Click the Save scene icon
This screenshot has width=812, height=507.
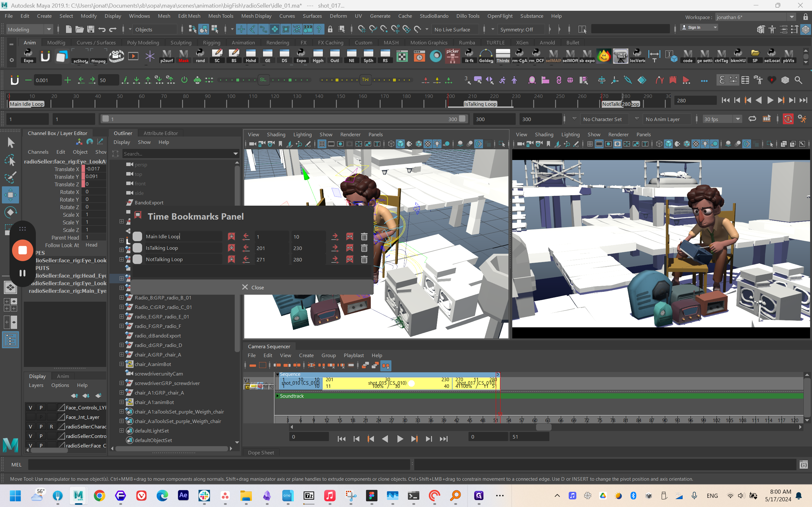91,29
